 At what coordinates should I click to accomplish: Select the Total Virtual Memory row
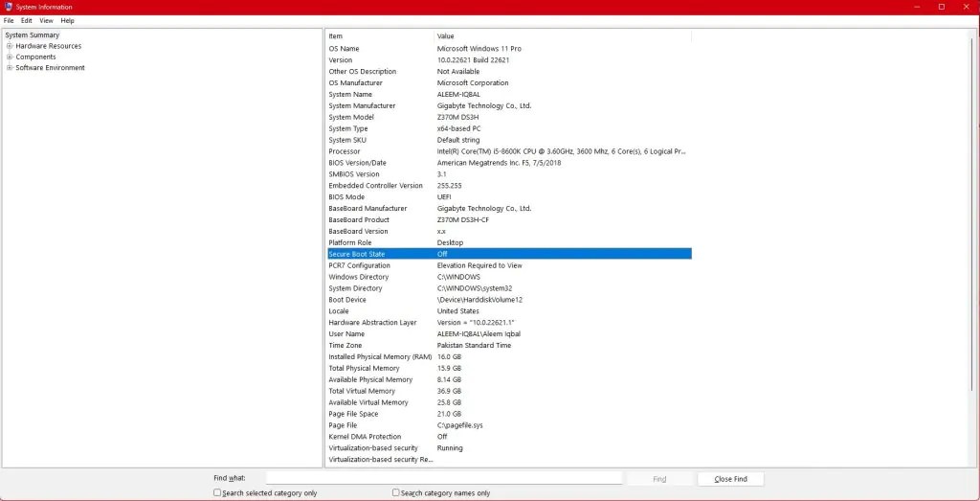[509, 391]
